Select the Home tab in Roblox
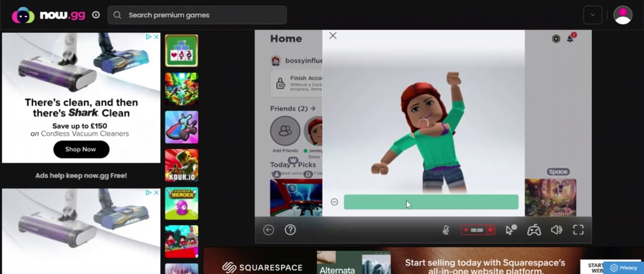This screenshot has height=274, width=644. [x=286, y=39]
